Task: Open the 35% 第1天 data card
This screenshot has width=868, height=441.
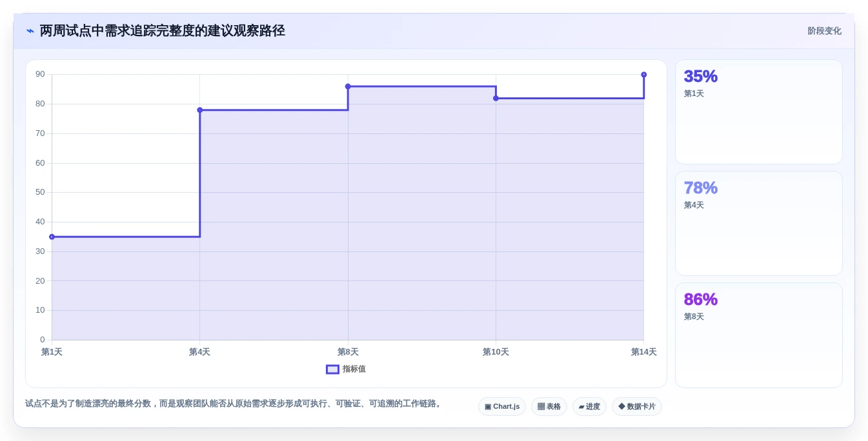Action: click(x=759, y=112)
